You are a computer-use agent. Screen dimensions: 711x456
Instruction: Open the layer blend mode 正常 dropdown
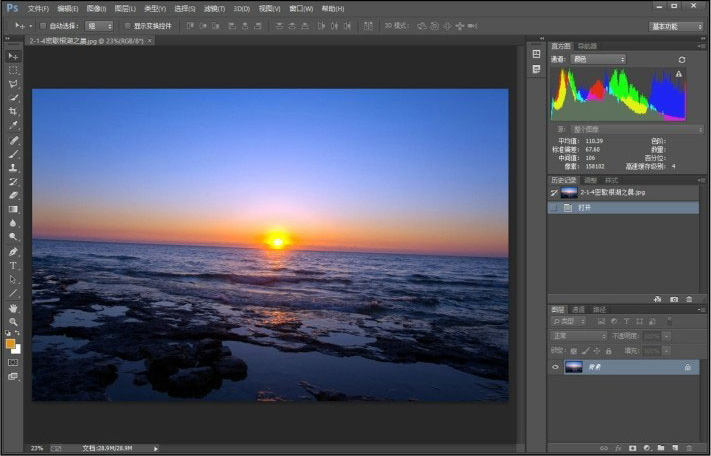click(579, 336)
